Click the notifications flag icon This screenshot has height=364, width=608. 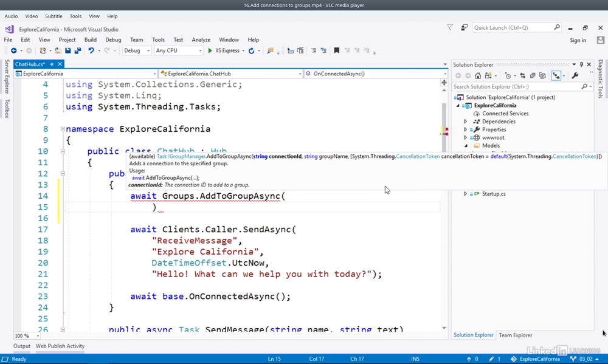tap(450, 27)
